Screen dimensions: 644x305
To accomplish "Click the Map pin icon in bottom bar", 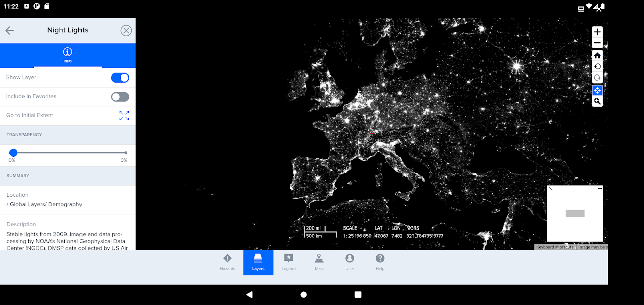I will (x=319, y=262).
